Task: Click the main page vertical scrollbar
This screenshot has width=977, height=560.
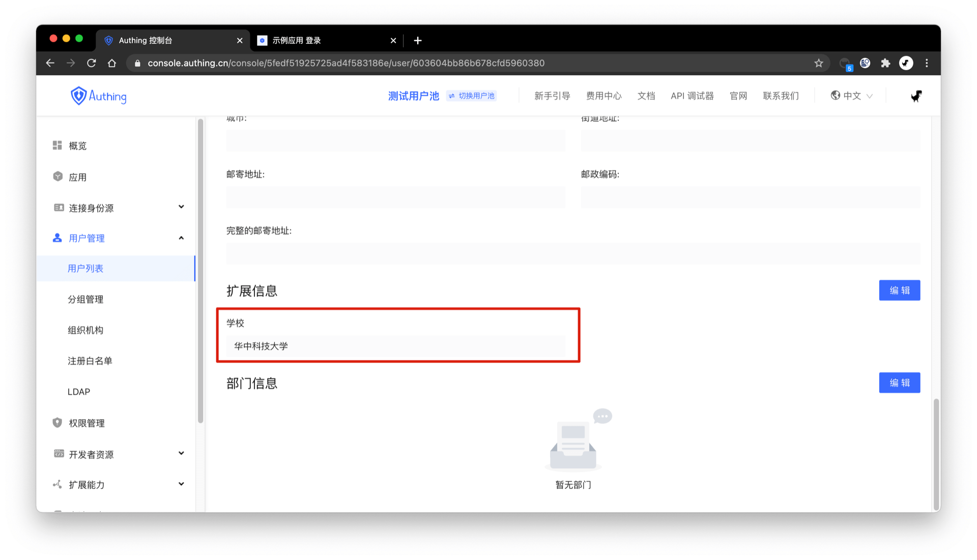Action: coord(936,454)
